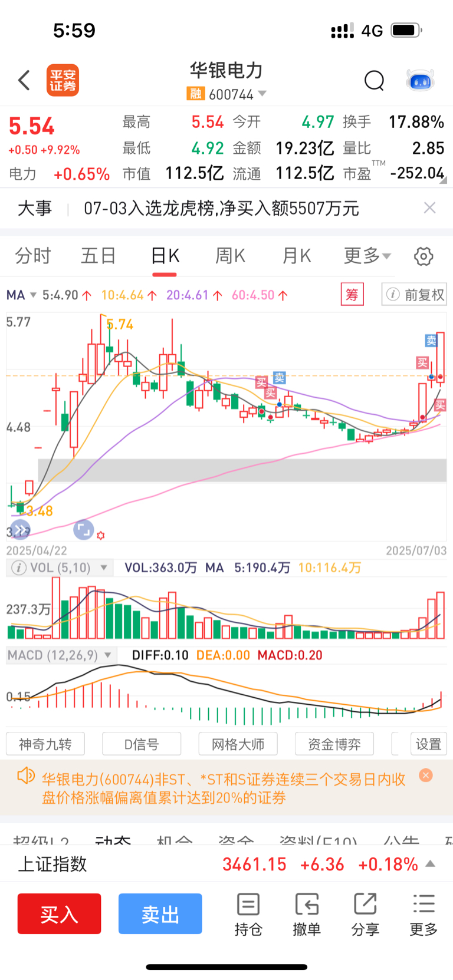Tap the stock title 华银电力
This screenshot has height=980, width=453.
(x=226, y=71)
